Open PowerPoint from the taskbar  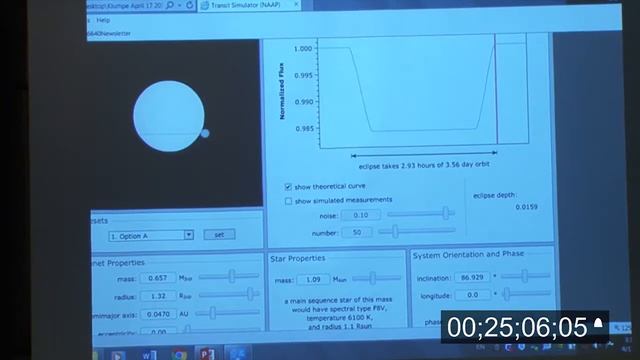207,353
